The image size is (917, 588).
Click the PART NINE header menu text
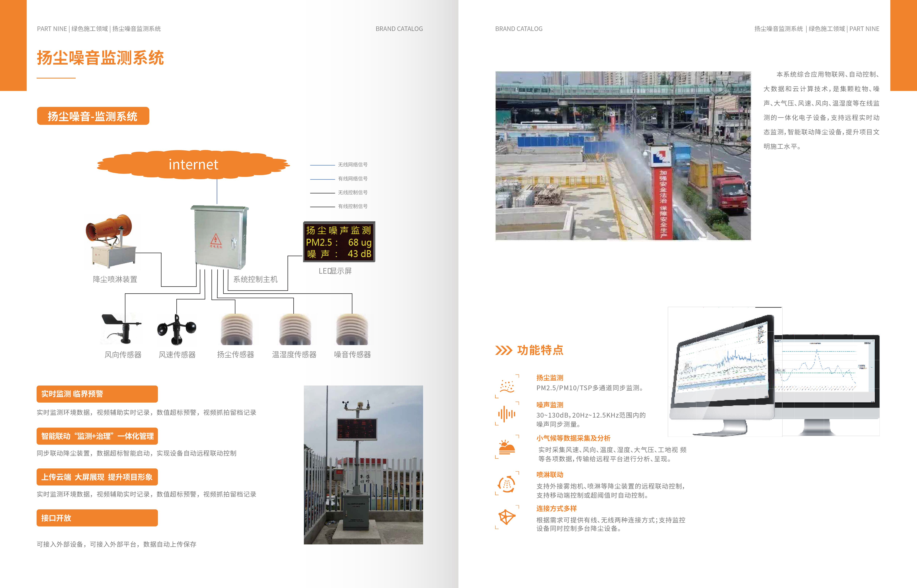(52, 29)
